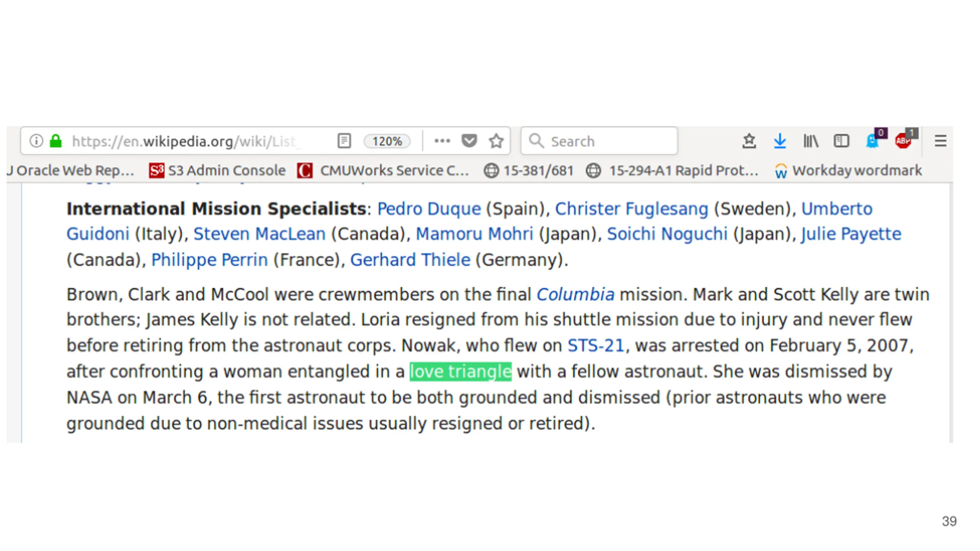Open the Firefox hamburger menu
The height and width of the screenshot is (551, 980).
coord(940,141)
